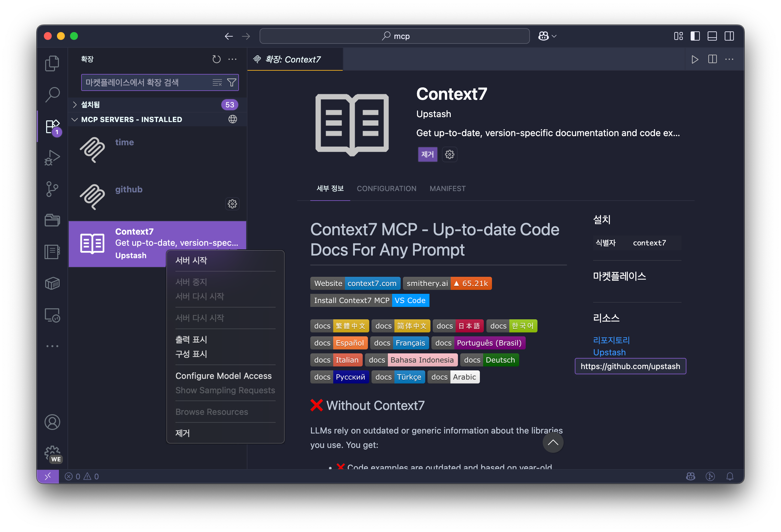The image size is (781, 532).
Task: Open notifications bell in the status bar
Action: point(730,476)
